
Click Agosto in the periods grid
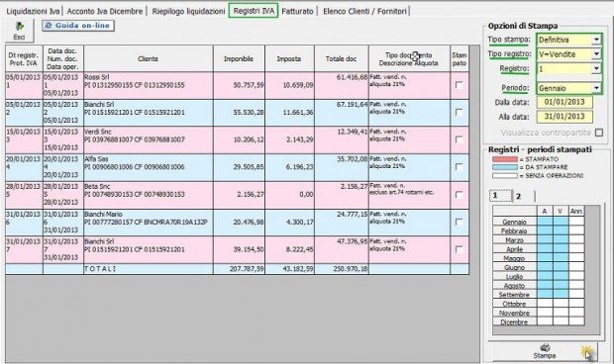(514, 286)
